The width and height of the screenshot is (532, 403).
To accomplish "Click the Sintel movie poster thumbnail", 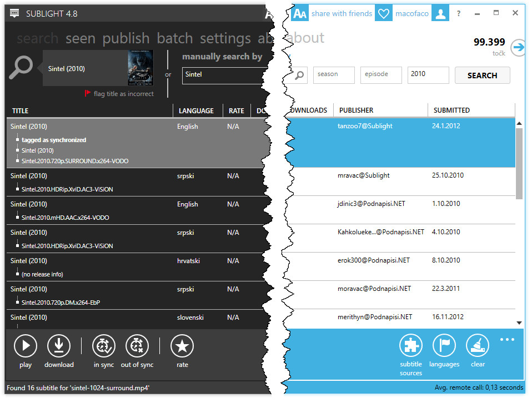I will click(140, 68).
